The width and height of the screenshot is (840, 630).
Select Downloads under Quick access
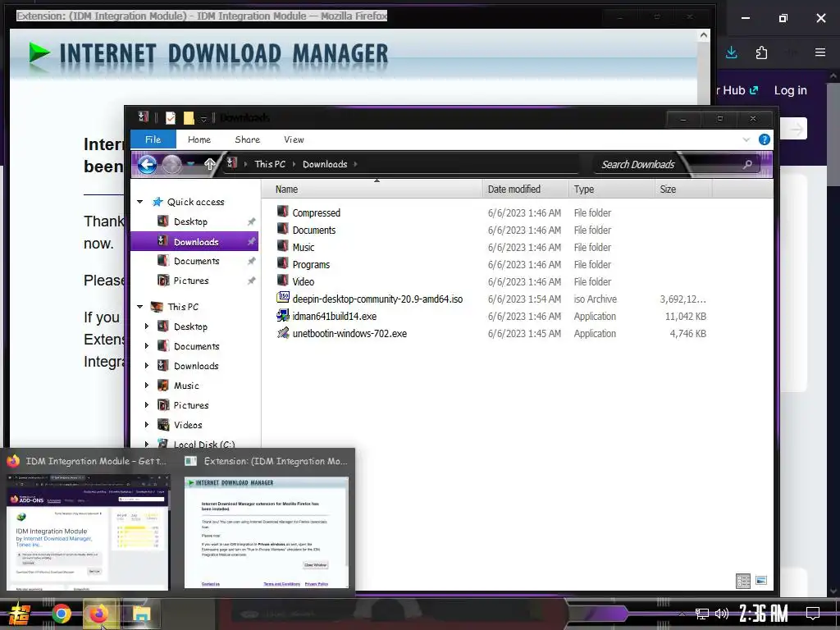point(195,242)
